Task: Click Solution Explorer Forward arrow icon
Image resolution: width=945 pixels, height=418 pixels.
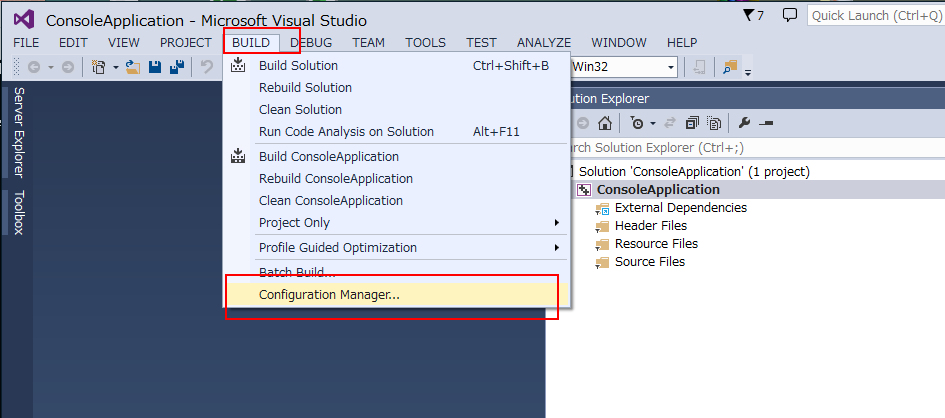Action: pos(583,123)
